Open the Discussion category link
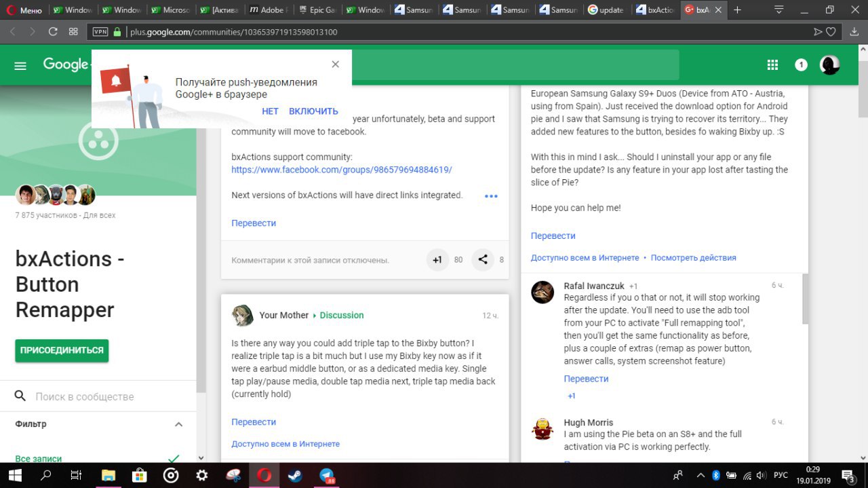 [x=342, y=315]
